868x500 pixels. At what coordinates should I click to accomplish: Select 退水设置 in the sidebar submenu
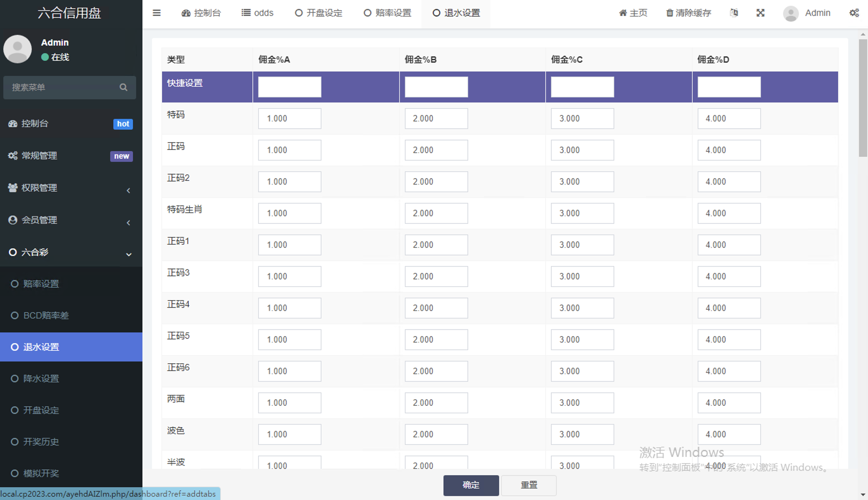click(x=71, y=347)
